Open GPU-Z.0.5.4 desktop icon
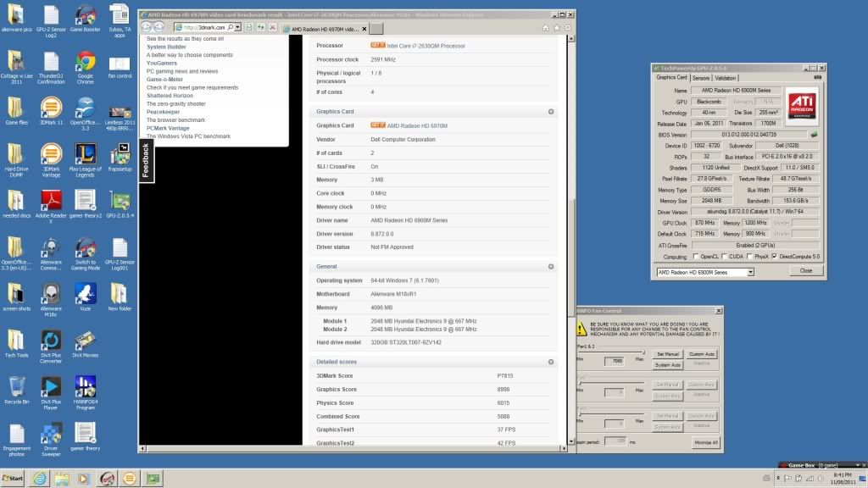Viewport: 868px width, 488px height. 120,204
